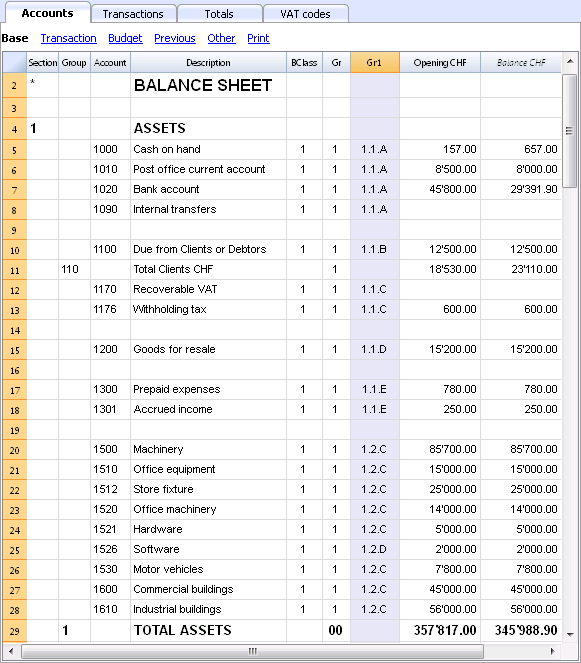Click the horizontal scrollbar right arrow
Viewport: 581px width, 663px height.
[552, 651]
